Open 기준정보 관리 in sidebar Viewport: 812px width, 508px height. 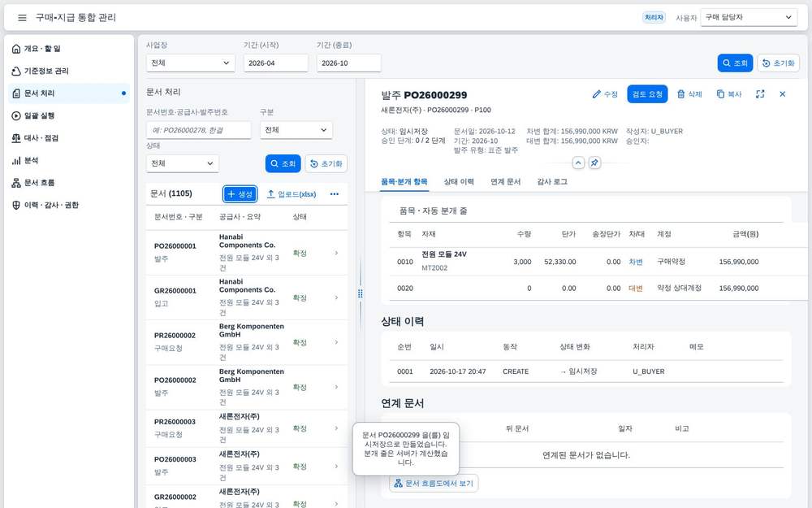[x=67, y=71]
